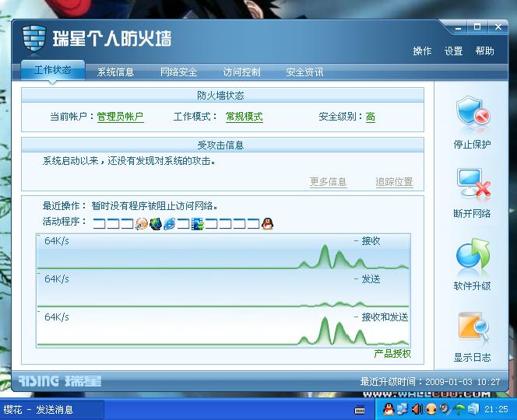
Task: Select the Internet Explorer icon in active programs
Action: [x=170, y=224]
